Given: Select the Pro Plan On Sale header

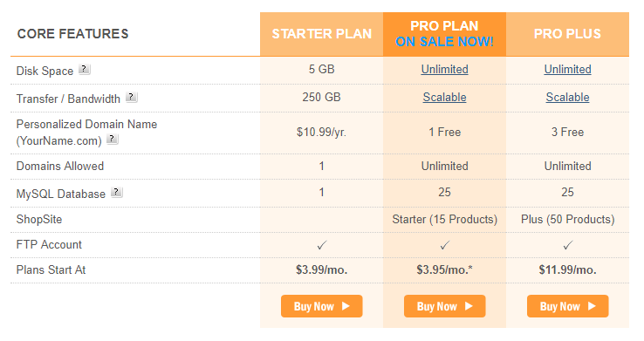Looking at the screenshot, I should (x=445, y=34).
